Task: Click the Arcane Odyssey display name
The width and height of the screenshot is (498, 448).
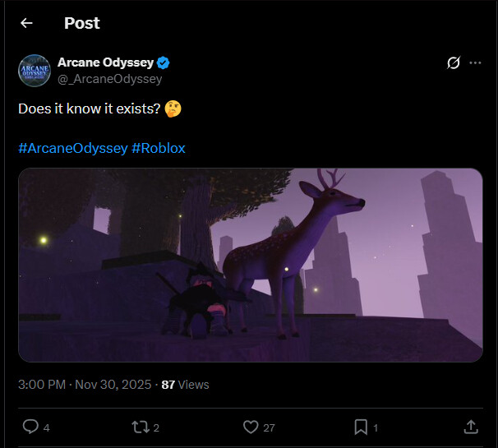Action: tap(105, 62)
